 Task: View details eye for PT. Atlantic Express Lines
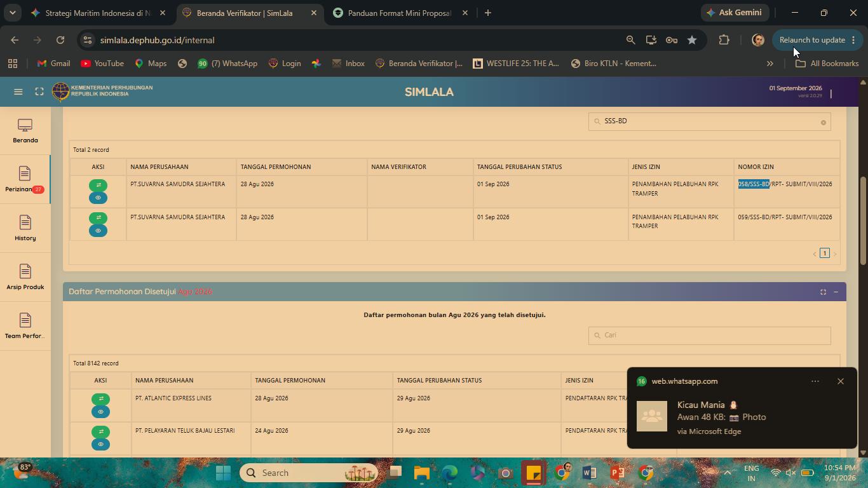point(100,412)
